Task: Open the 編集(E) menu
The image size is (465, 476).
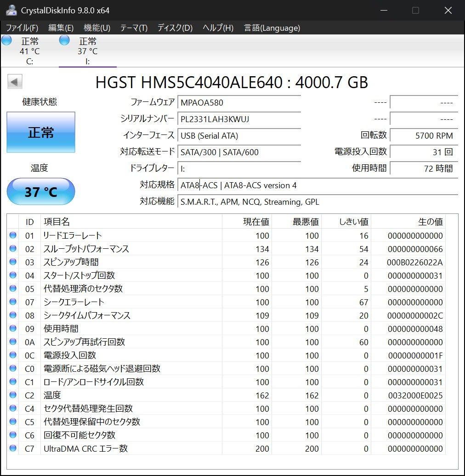Action: (x=61, y=28)
